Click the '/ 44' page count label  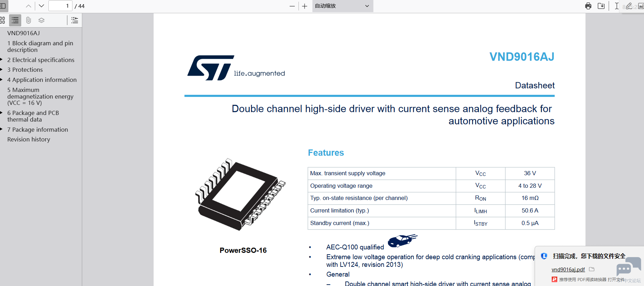tap(80, 6)
